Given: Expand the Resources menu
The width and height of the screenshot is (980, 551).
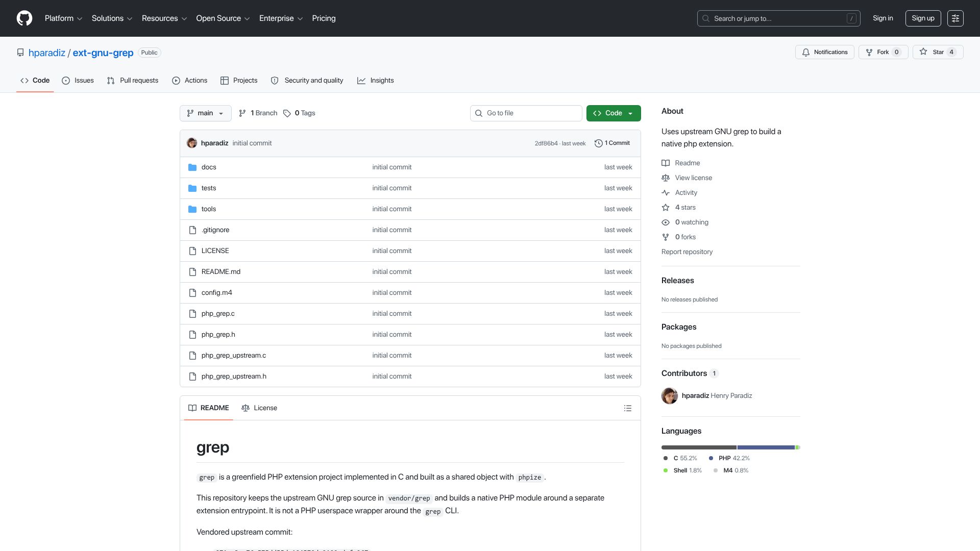Looking at the screenshot, I should point(164,18).
